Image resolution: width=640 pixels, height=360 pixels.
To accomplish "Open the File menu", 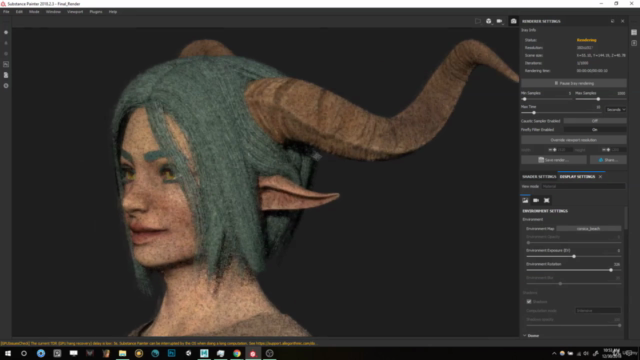I will point(6,12).
